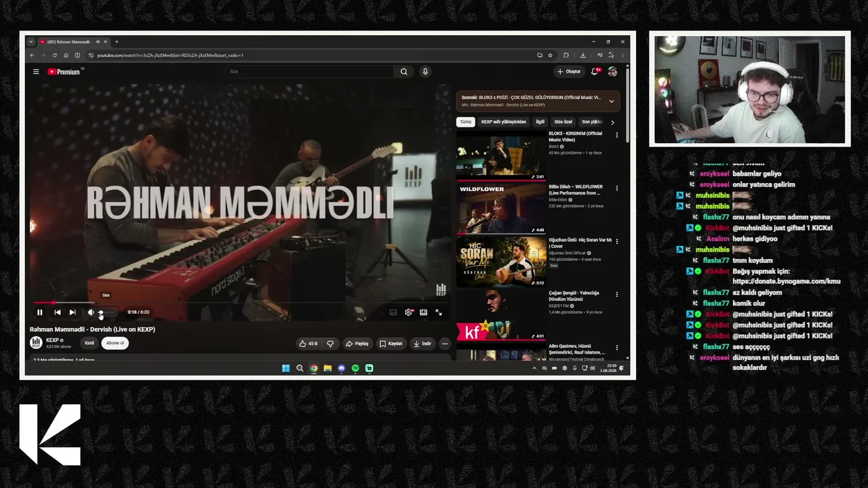Mute the video with speaker icon
The height and width of the screenshot is (488, 868).
[x=91, y=312]
